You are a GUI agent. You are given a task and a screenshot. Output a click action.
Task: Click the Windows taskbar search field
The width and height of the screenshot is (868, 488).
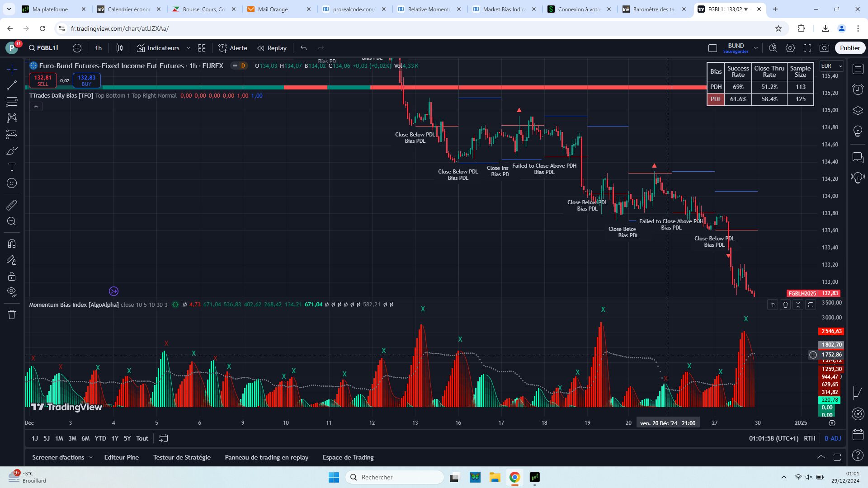tap(395, 477)
